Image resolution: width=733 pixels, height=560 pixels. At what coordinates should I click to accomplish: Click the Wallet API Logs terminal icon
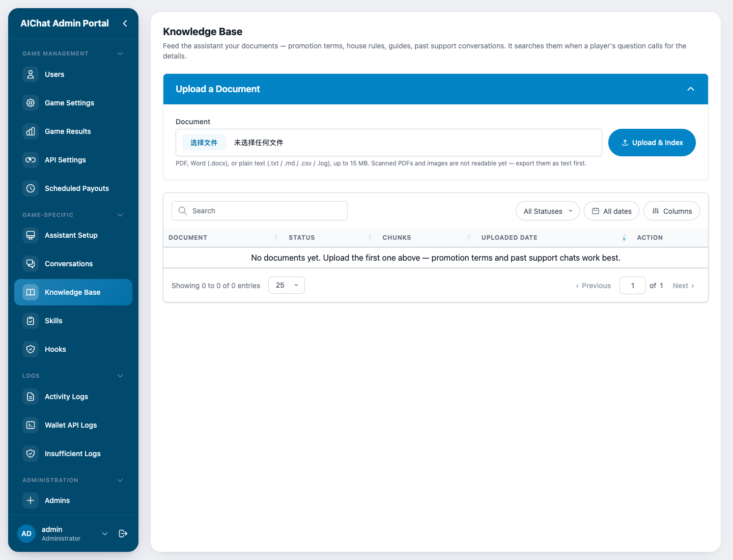31,425
